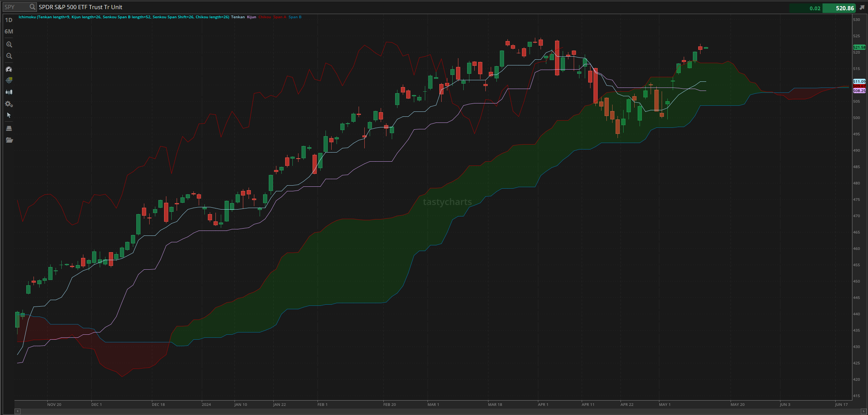Click the 521.58 green price marker

pyautogui.click(x=859, y=48)
